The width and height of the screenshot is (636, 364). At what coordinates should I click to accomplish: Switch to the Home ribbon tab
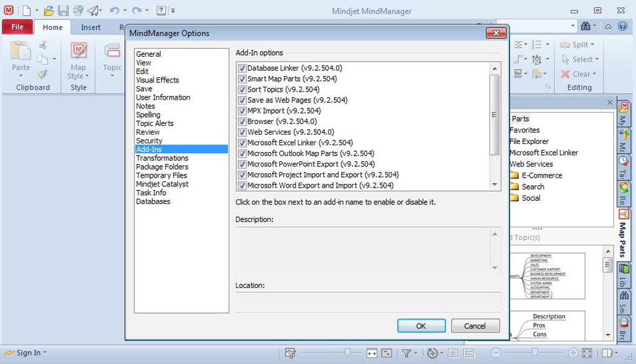point(53,27)
